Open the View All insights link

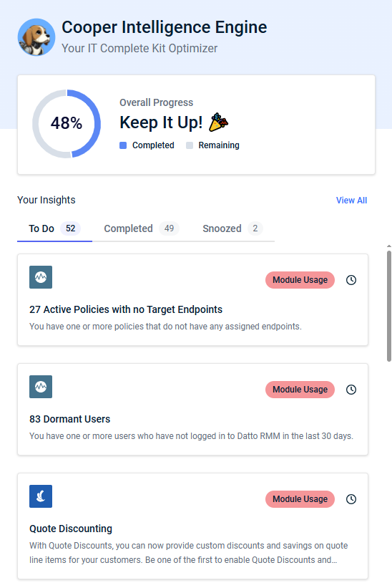click(351, 201)
